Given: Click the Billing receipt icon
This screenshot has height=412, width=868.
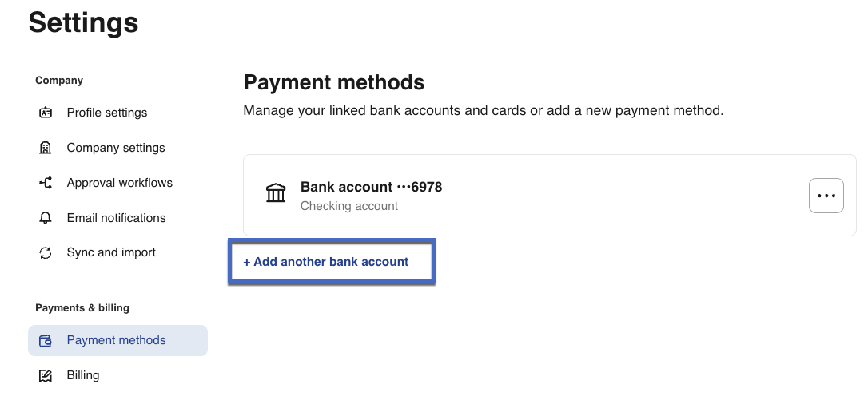Looking at the screenshot, I should pos(46,375).
